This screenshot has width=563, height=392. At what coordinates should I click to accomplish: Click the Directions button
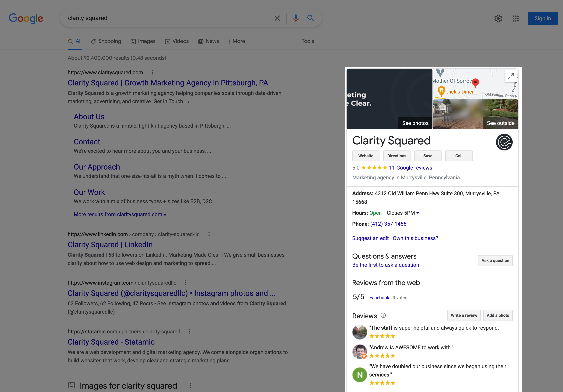[x=397, y=156]
